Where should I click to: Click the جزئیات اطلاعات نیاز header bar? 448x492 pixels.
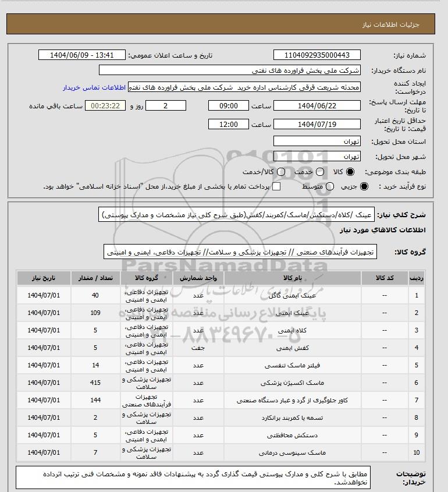point(221,24)
